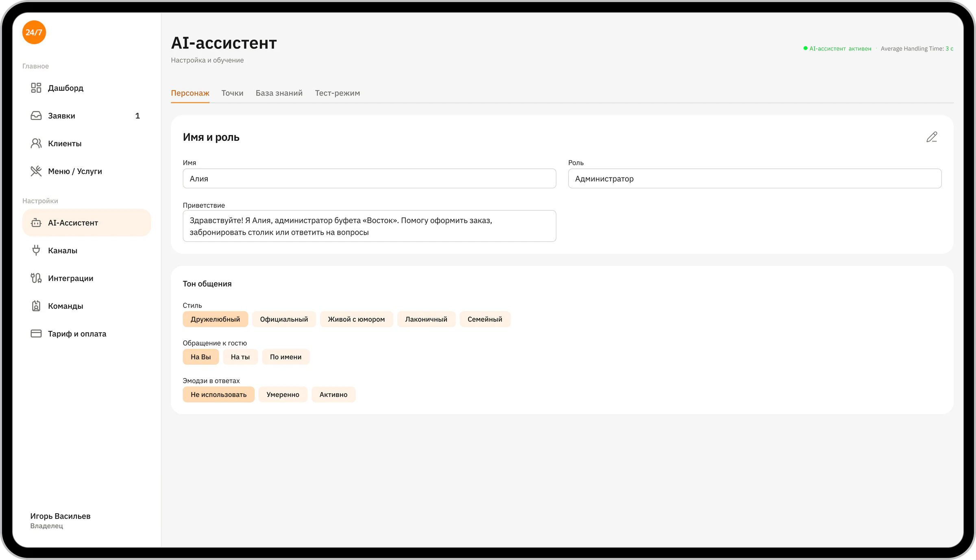Click the Настройка и обучение subtitle
Image resolution: width=976 pixels, height=560 pixels.
point(207,60)
